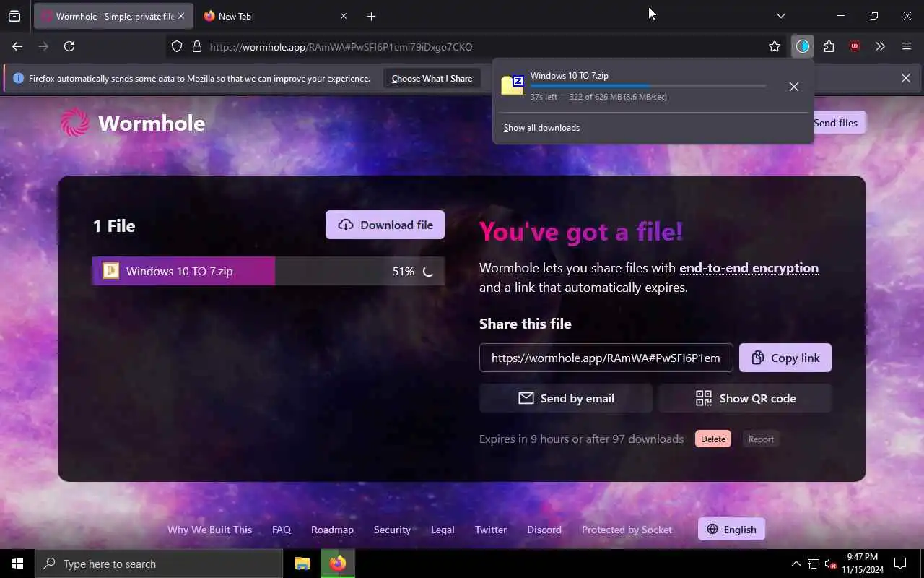Open the Roadmap footer link
The height and width of the screenshot is (578, 924).
pos(332,530)
